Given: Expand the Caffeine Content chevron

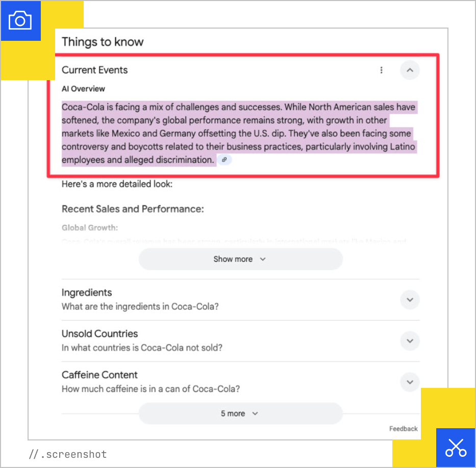Looking at the screenshot, I should pyautogui.click(x=410, y=382).
